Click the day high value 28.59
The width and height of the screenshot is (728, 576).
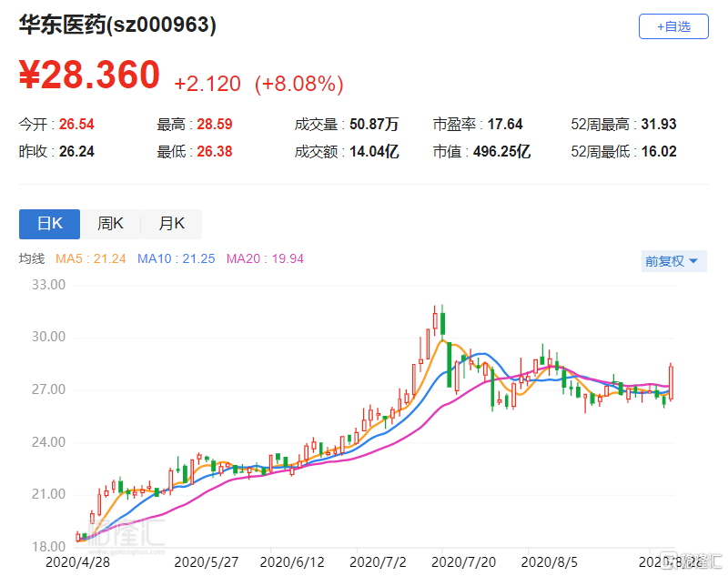tap(215, 125)
